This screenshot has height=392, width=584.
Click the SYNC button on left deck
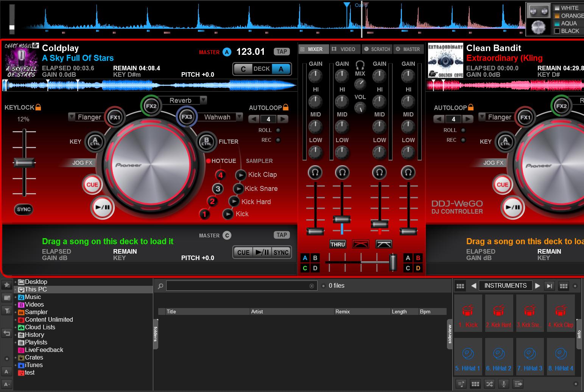point(24,209)
